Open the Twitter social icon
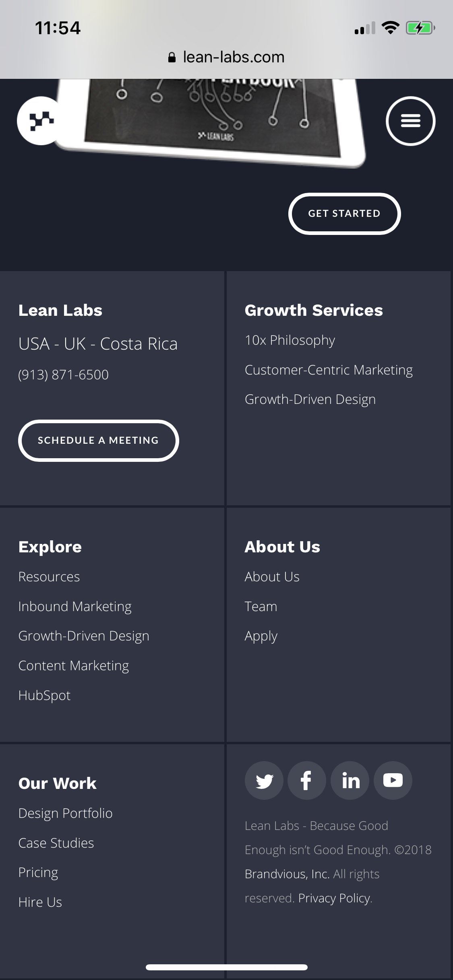The image size is (453, 980). [264, 780]
